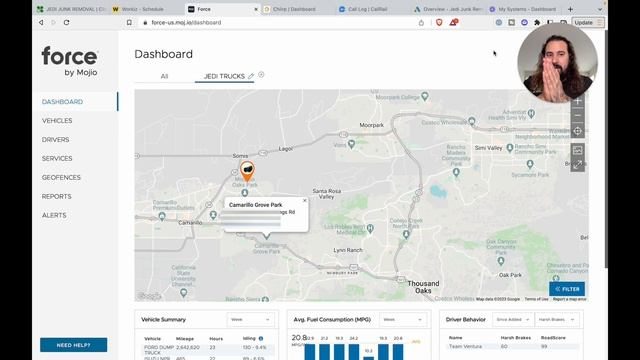Click the Harsh Brakes column header
The height and width of the screenshot is (360, 640).
pyautogui.click(x=516, y=338)
